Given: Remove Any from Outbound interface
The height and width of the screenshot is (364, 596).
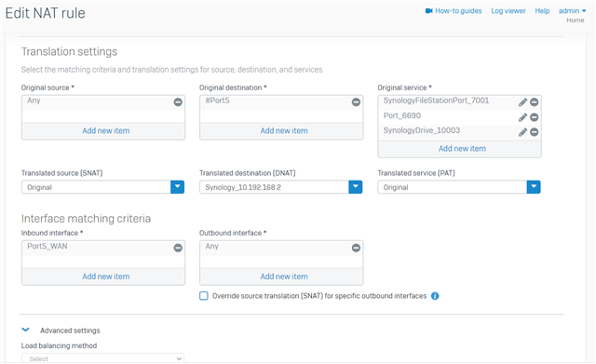Looking at the screenshot, I should (x=356, y=249).
